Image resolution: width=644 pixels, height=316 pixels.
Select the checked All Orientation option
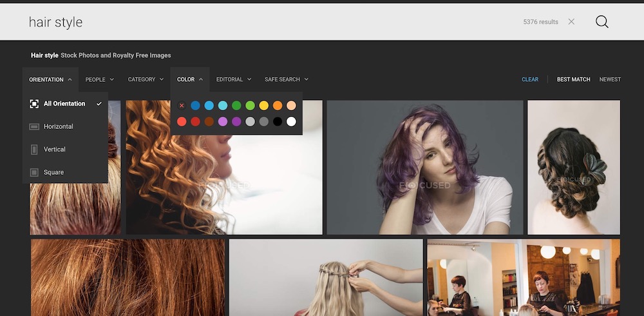click(64, 104)
